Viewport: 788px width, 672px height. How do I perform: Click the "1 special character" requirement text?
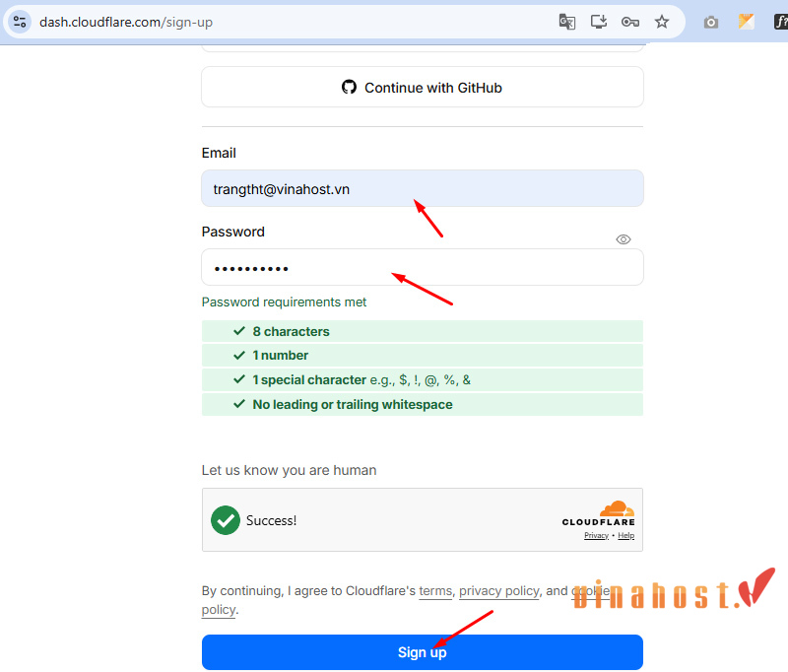[309, 380]
